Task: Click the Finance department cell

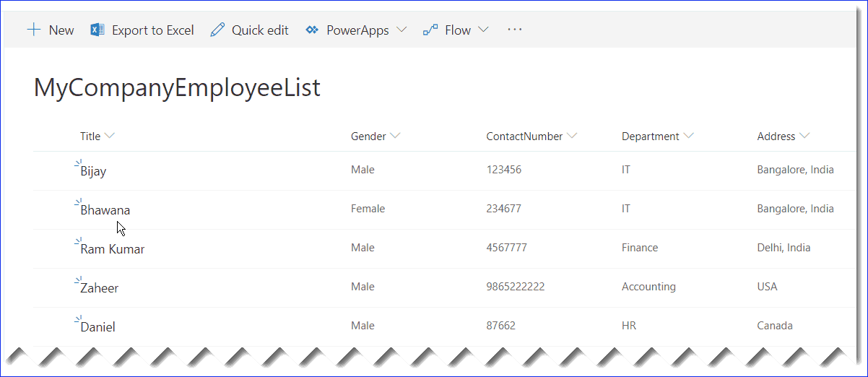Action: [640, 248]
